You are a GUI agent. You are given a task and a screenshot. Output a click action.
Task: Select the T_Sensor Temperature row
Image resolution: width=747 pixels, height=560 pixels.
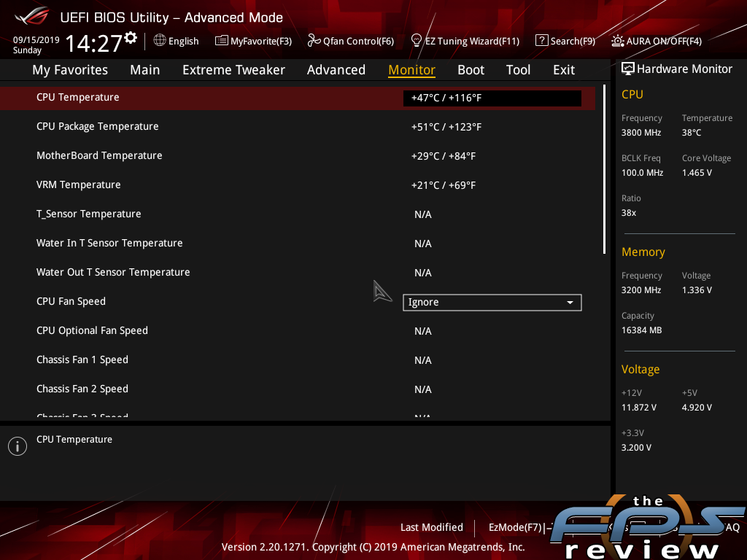298,214
